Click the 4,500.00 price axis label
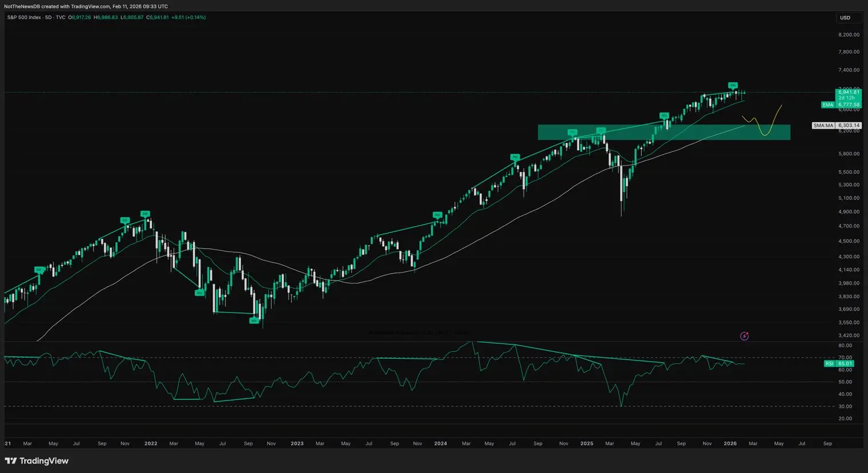This screenshot has width=868, height=473. click(849, 242)
